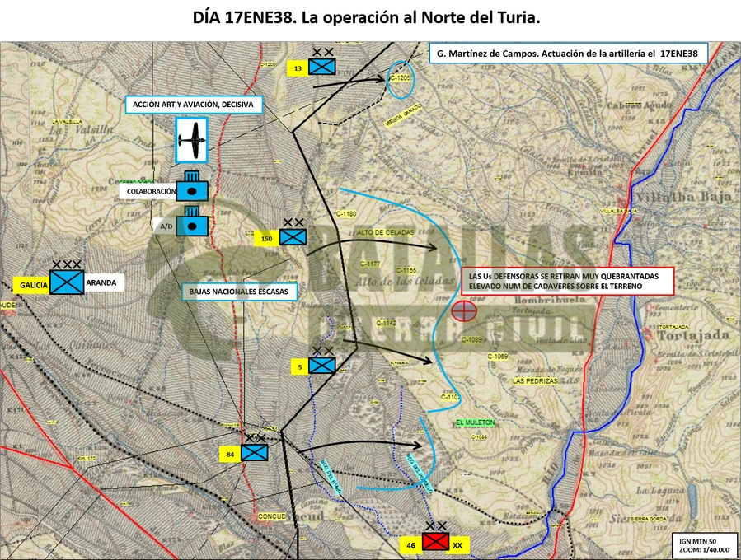Click the Km. 172 road marker label
This screenshot has width=741, height=560.
pos(87,459)
